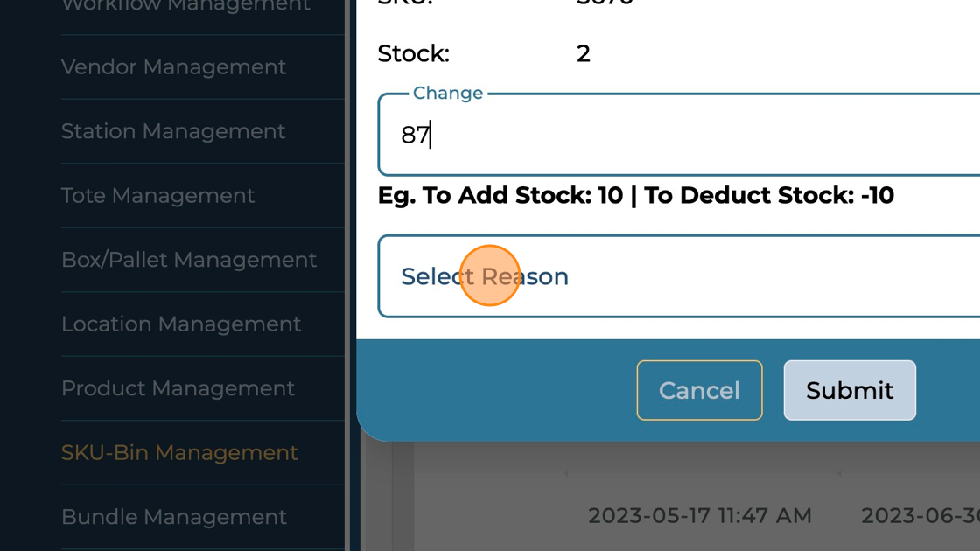Select the highlighted SKU-Bin Management entry
The height and width of the screenshot is (551, 980).
coord(179,452)
